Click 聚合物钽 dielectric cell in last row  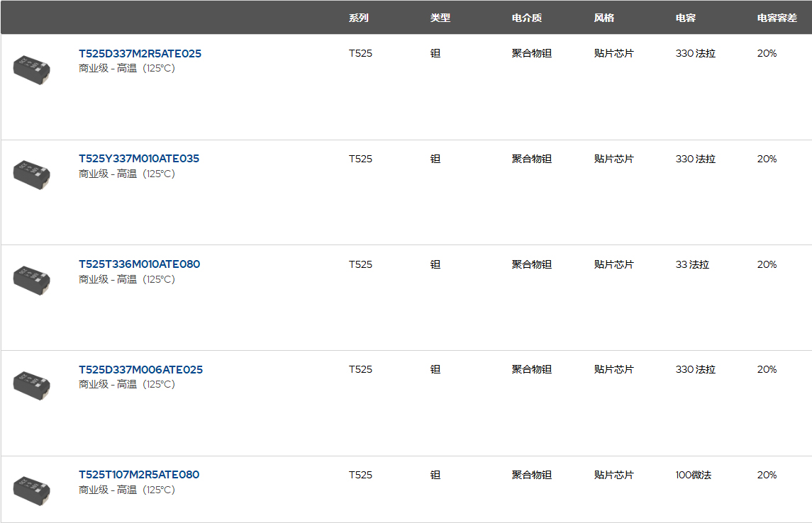click(x=532, y=475)
